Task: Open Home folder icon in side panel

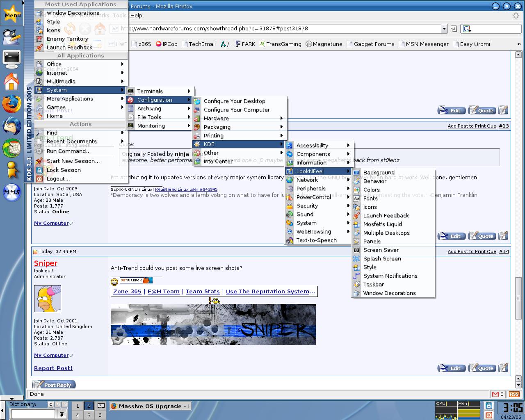Action: (x=11, y=81)
